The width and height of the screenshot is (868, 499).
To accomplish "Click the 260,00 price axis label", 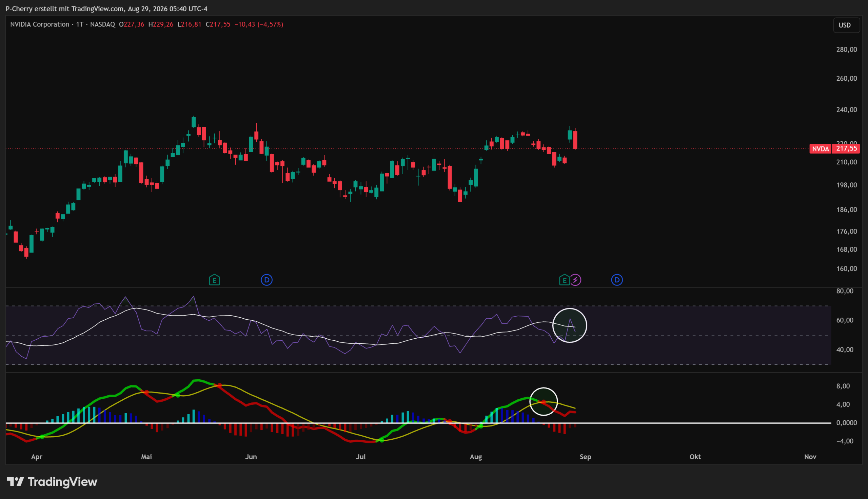I will (846, 79).
